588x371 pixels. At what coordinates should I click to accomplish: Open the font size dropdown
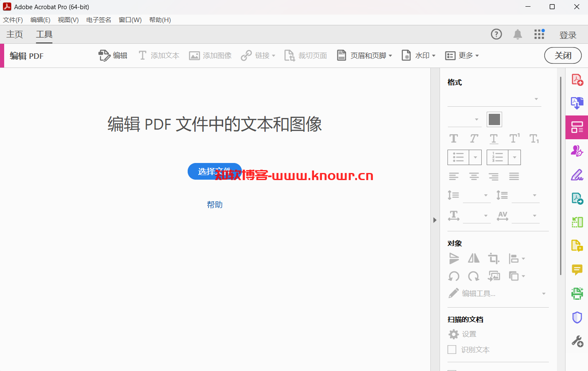pyautogui.click(x=464, y=120)
